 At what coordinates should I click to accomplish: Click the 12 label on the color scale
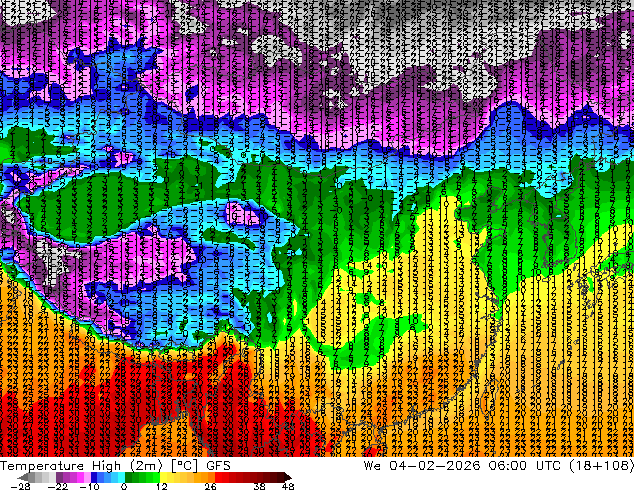162,486
